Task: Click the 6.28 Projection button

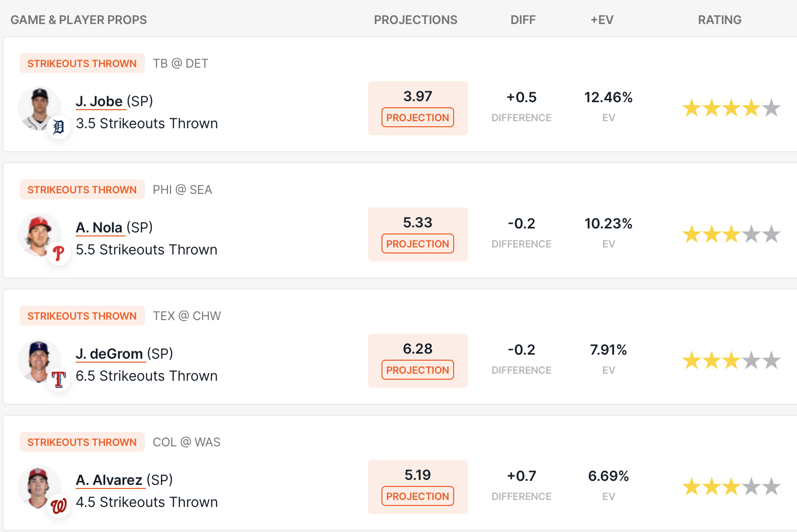Action: pyautogui.click(x=418, y=370)
